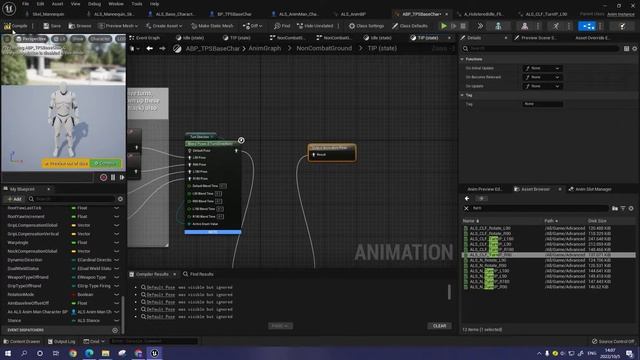
Task: Click the NonCombatGround breadcrumb
Action: click(x=324, y=48)
